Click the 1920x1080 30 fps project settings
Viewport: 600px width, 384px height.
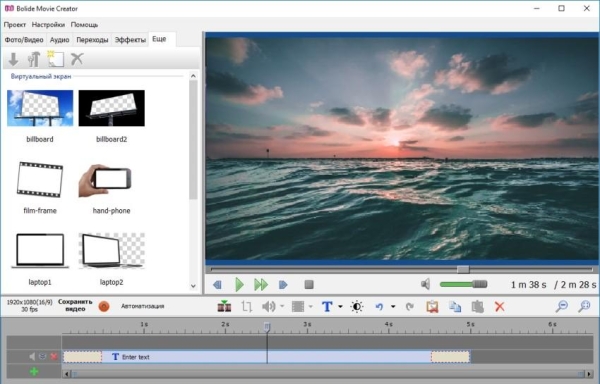(x=29, y=306)
